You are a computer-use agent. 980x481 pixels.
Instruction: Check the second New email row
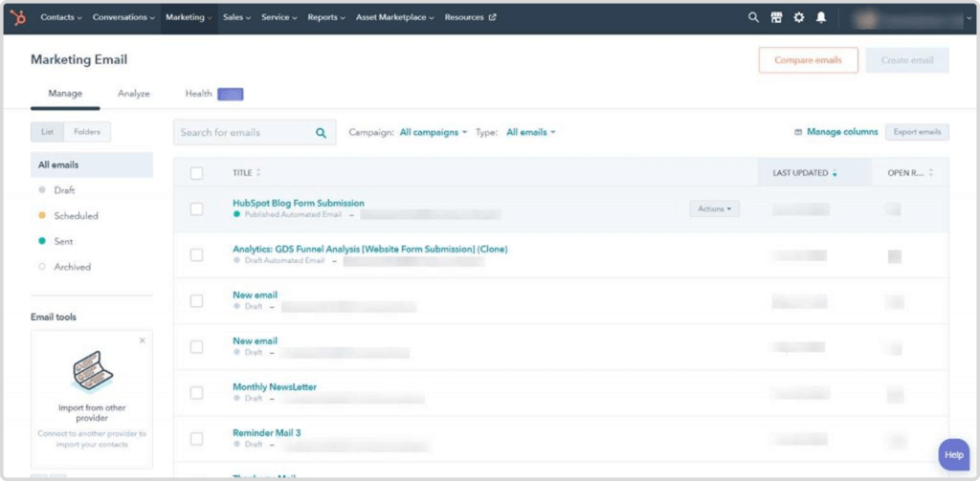pyautogui.click(x=196, y=347)
